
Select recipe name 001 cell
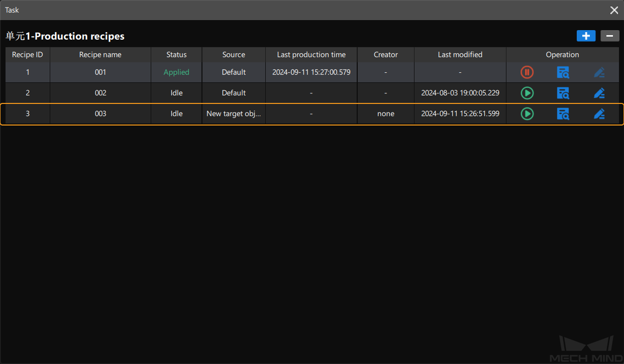[x=100, y=72]
